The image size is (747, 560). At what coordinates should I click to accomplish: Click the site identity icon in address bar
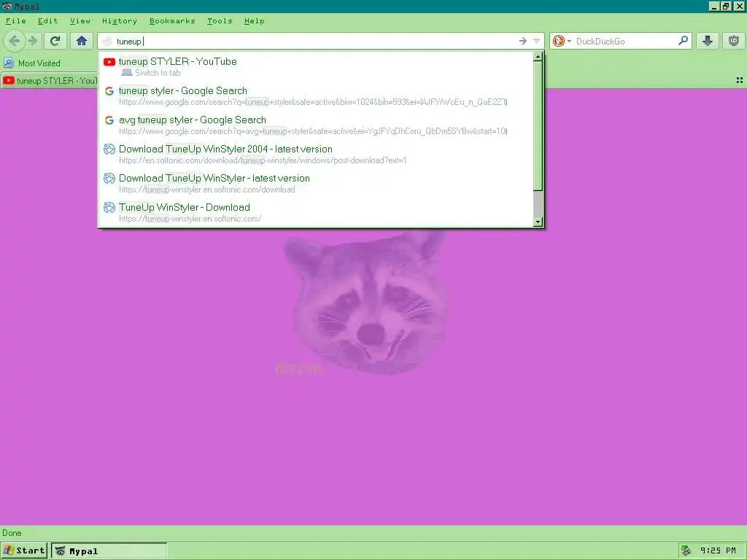coord(107,41)
